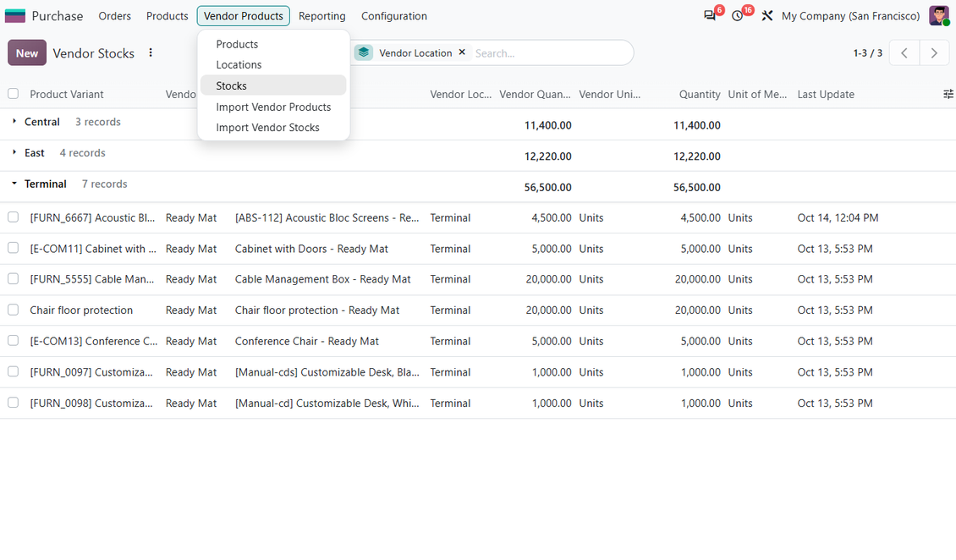
Task: Click the East group 12,220.00 quantity total
Action: pyautogui.click(x=697, y=156)
